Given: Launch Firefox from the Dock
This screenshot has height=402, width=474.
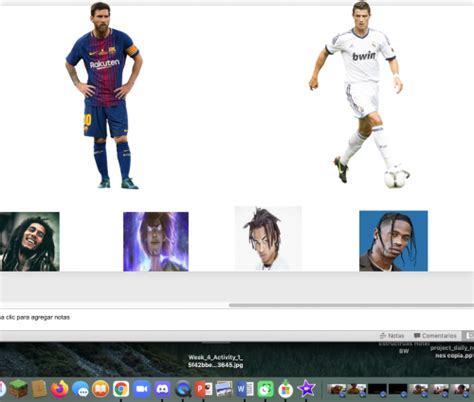Looking at the screenshot, I should (60, 389).
